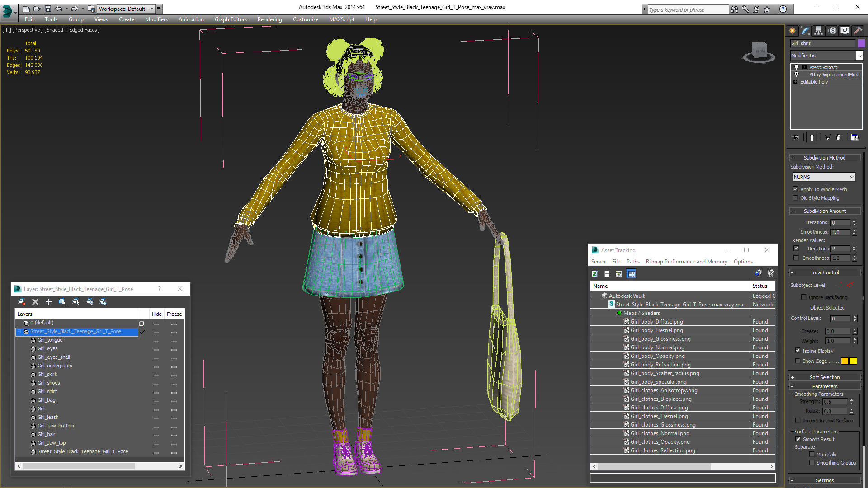Click the Hide column header in Layer dialog
The height and width of the screenshot is (488, 868).
[x=156, y=314]
